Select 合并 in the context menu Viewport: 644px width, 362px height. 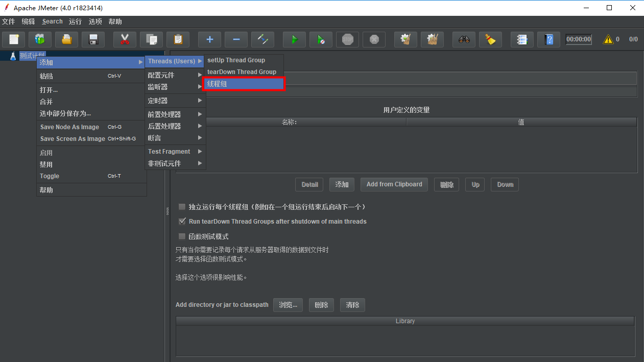tap(91, 102)
